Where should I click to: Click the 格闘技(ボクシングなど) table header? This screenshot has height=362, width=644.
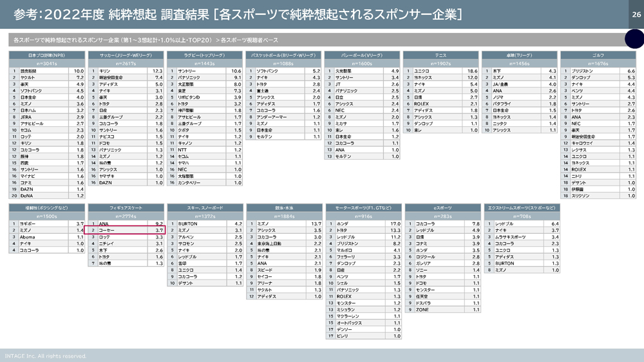(x=47, y=208)
